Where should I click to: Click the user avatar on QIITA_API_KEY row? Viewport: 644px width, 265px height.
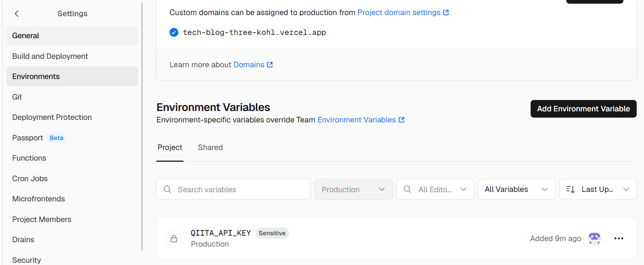(594, 239)
